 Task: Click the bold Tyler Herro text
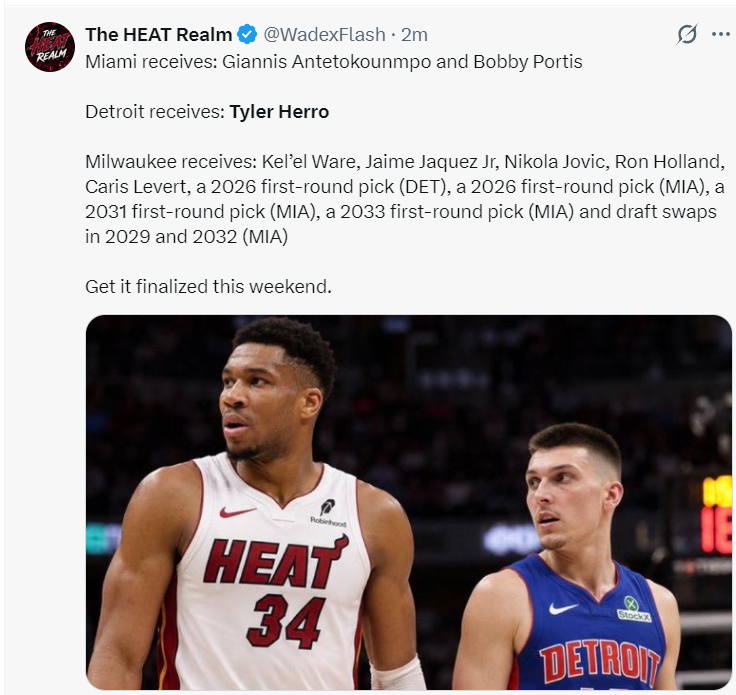279,112
